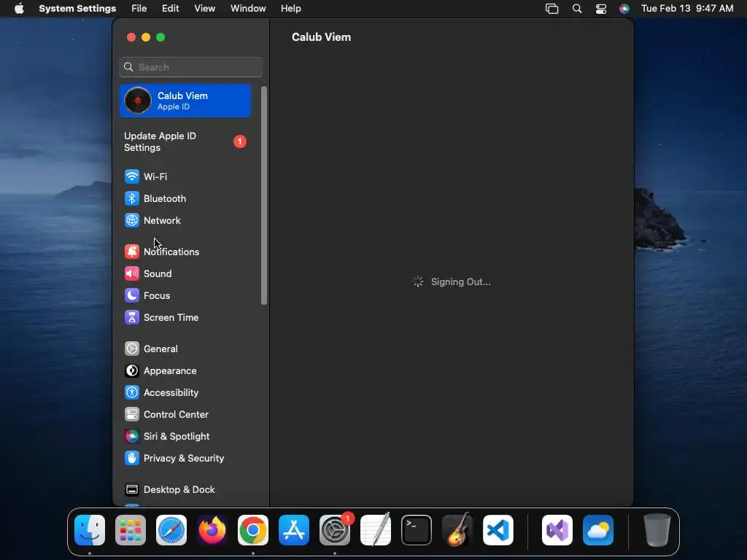
Task: Open the System Settings app menu
Action: pyautogui.click(x=77, y=9)
